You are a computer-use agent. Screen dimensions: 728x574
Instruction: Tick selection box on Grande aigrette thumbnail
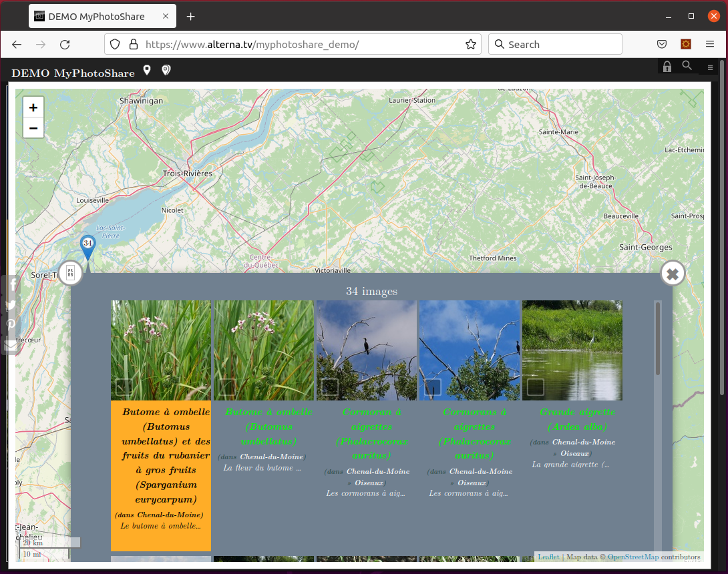pyautogui.click(x=536, y=387)
